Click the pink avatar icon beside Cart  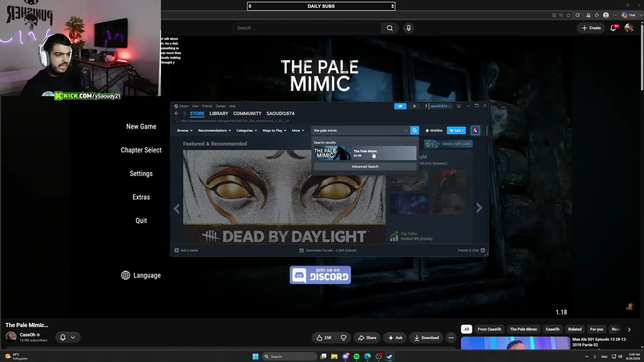tap(475, 130)
